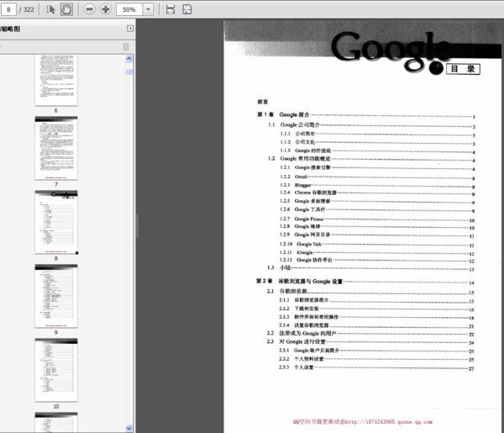Activate the Hand pan tool
This screenshot has width=504, height=433.
(66, 9)
